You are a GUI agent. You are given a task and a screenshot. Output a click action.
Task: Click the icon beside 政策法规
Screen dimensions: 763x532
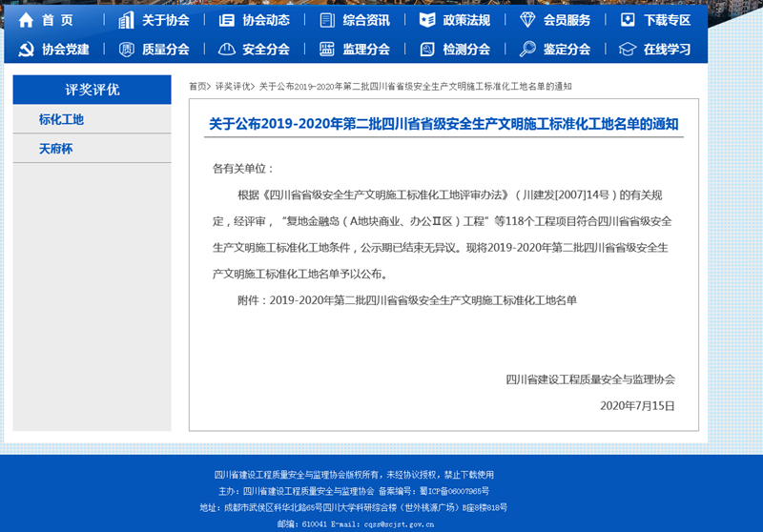[x=426, y=20]
